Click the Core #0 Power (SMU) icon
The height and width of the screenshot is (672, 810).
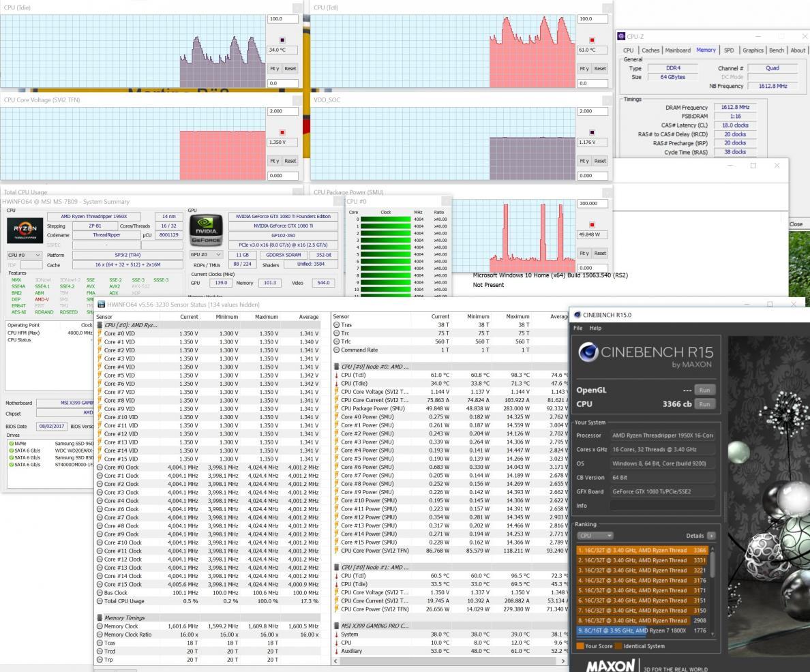(x=336, y=417)
